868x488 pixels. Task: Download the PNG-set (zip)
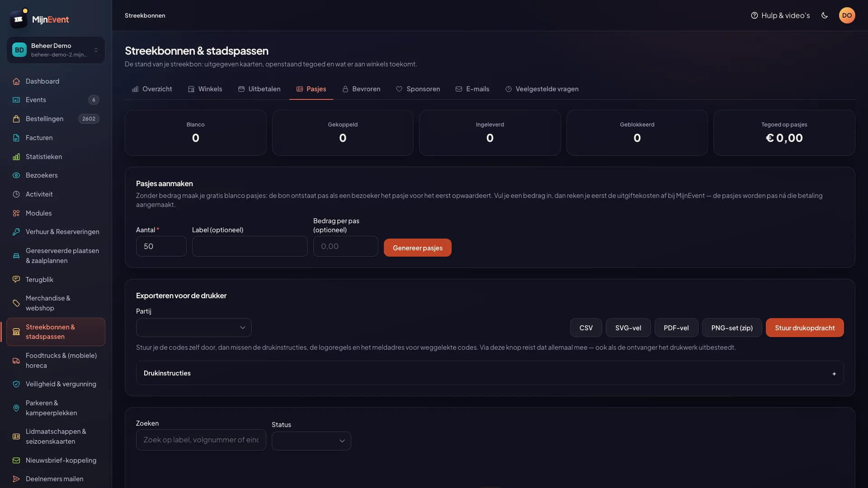pyautogui.click(x=731, y=328)
